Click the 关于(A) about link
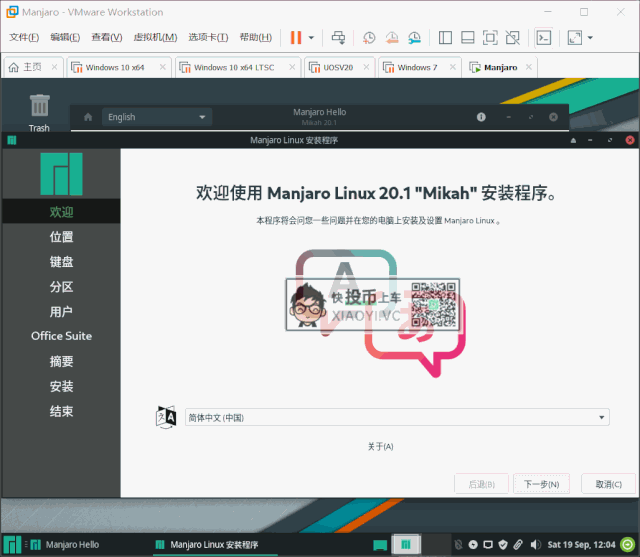This screenshot has width=640, height=557. [380, 446]
